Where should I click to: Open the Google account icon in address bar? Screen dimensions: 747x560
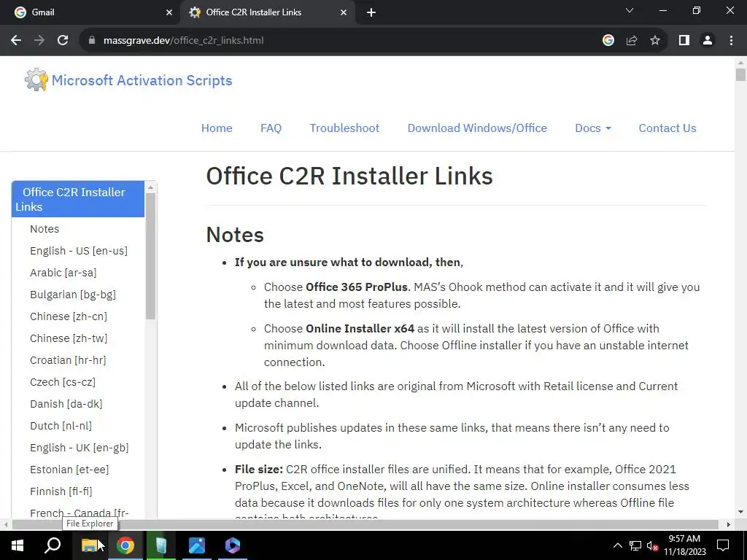608,41
